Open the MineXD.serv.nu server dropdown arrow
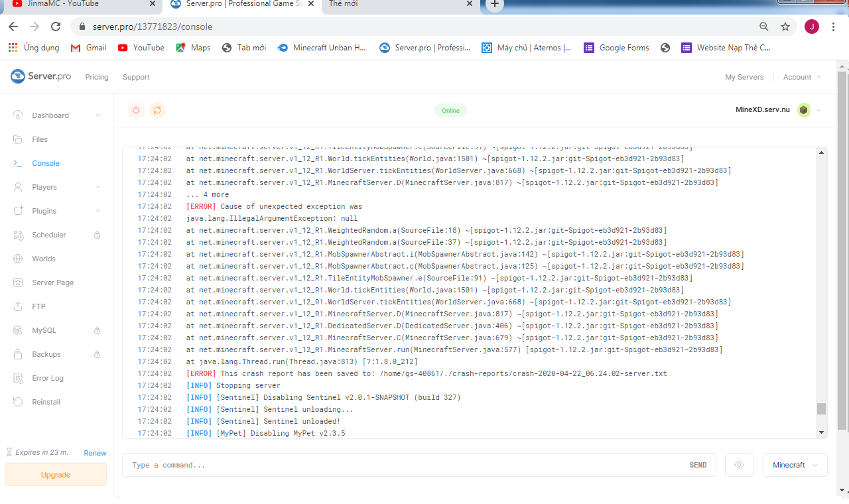The image size is (849, 504). [818, 110]
